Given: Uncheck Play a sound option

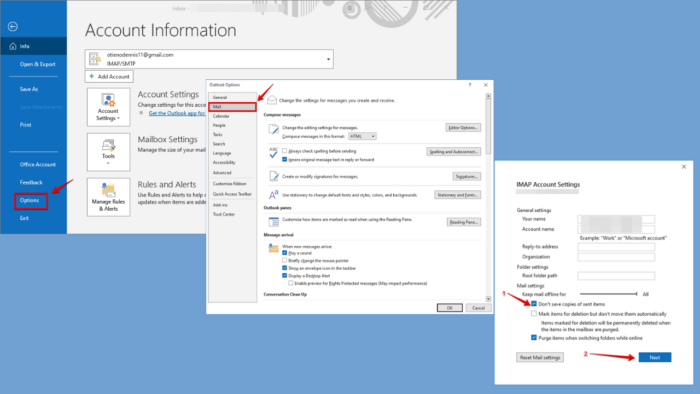Looking at the screenshot, I should pyautogui.click(x=284, y=253).
